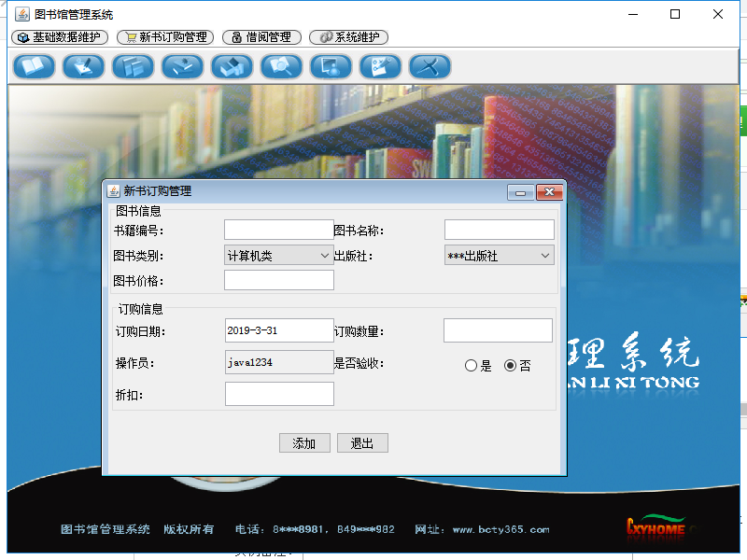Click the 书籍编号 input field
747x560 pixels.
pyautogui.click(x=278, y=230)
